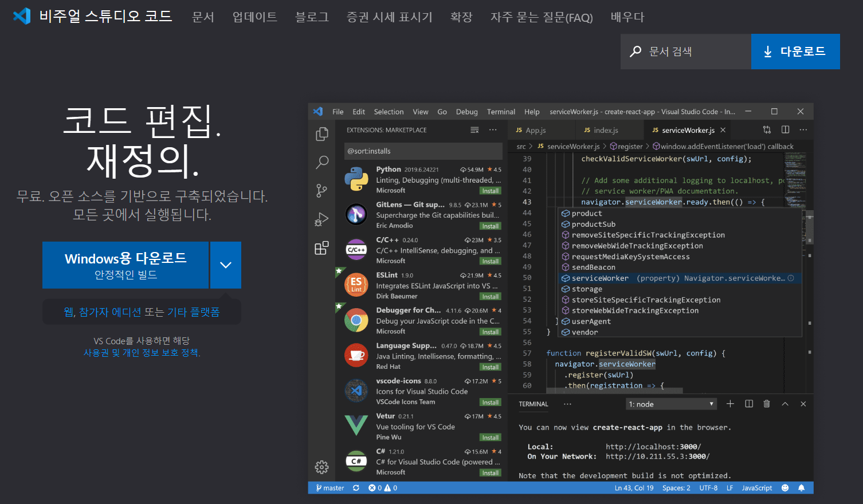Image resolution: width=863 pixels, height=504 pixels.
Task: Open the Marketplace more actions ellipsis
Action: pyautogui.click(x=493, y=130)
